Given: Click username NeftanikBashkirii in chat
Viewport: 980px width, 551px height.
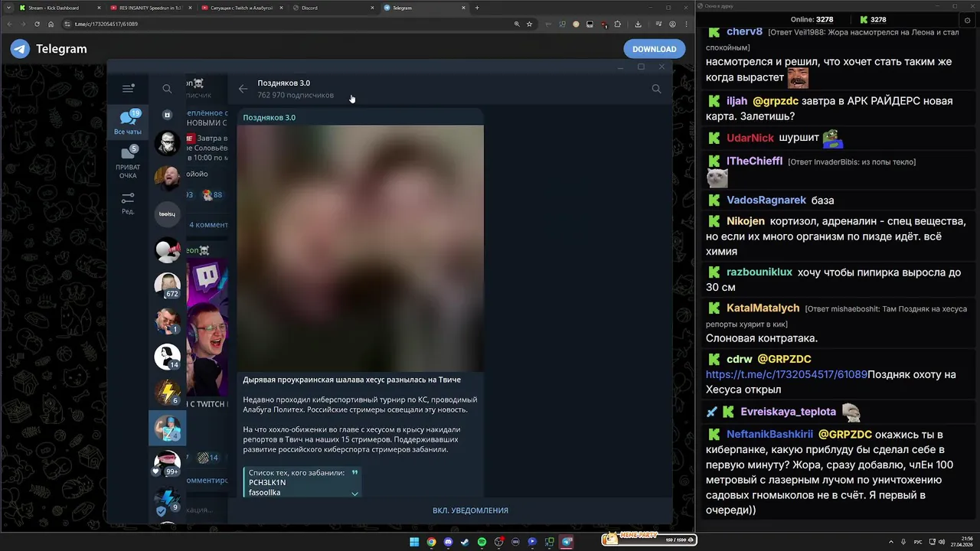Looking at the screenshot, I should [769, 434].
